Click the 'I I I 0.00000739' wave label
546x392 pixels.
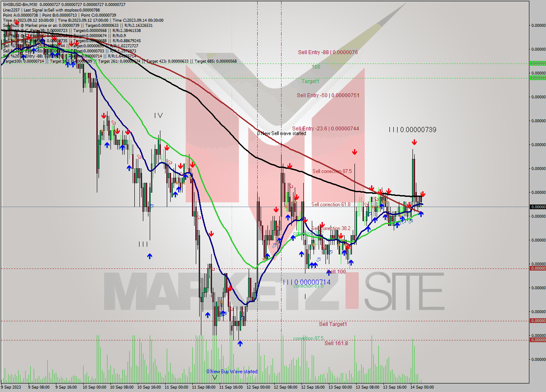(x=412, y=130)
